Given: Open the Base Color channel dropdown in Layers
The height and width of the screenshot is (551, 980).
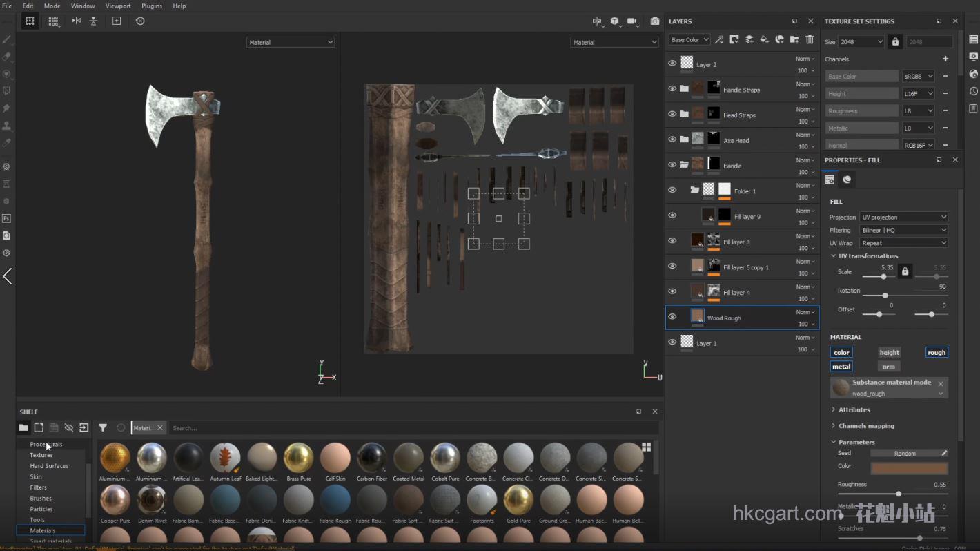Looking at the screenshot, I should [689, 40].
